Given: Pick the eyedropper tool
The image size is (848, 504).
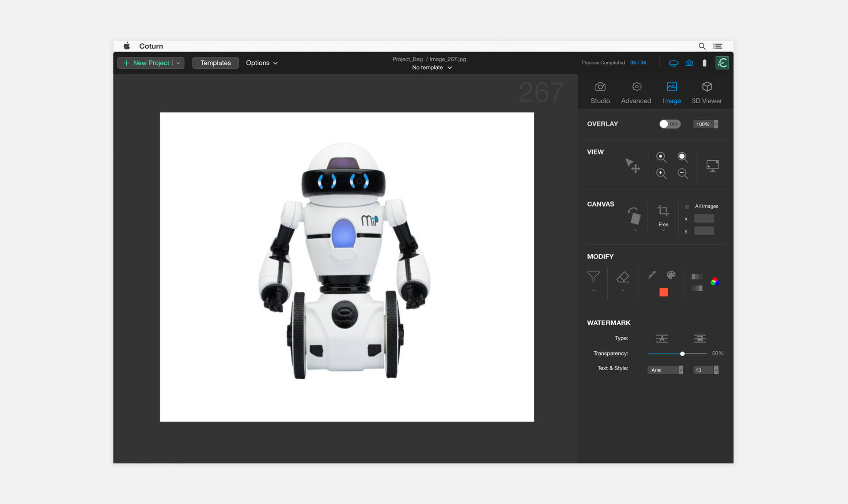Looking at the screenshot, I should [x=651, y=275].
